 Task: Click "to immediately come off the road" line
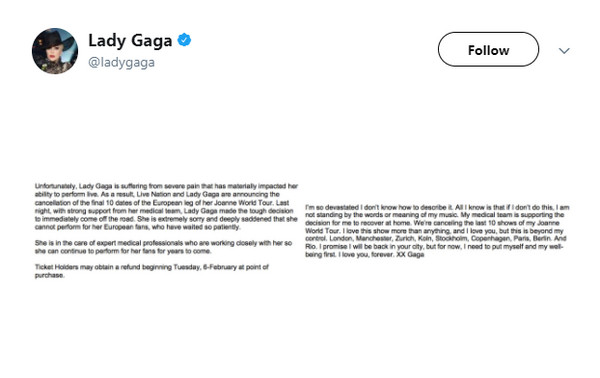(x=85, y=219)
